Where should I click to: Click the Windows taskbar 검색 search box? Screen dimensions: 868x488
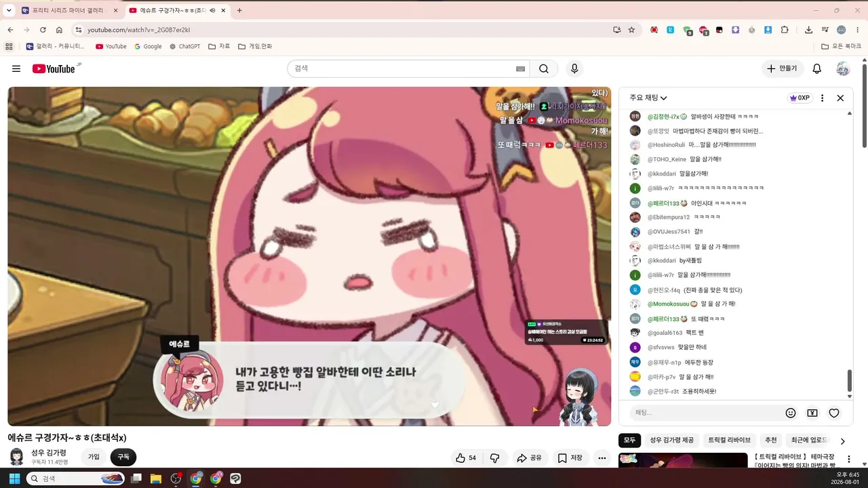tap(77, 479)
